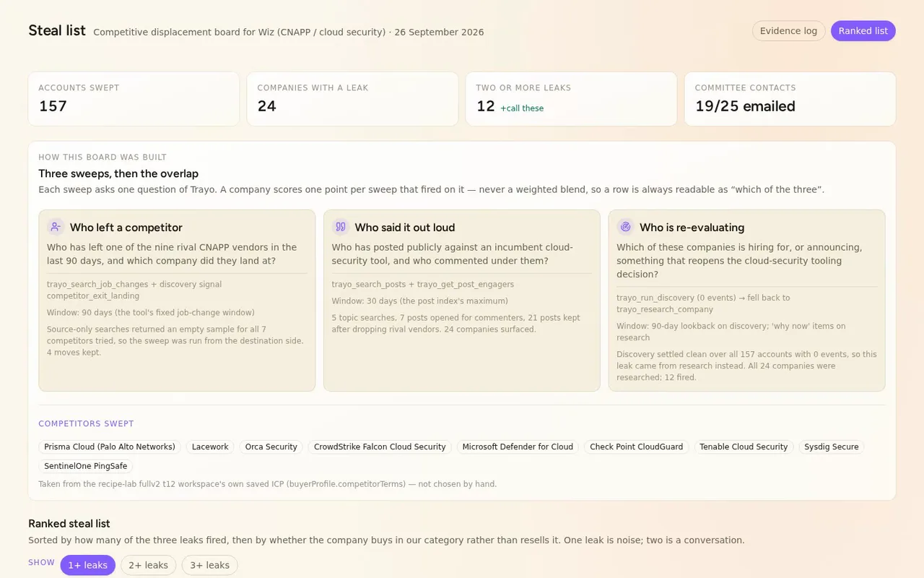Viewport: 924px width, 578px height.
Task: Click the Who left a competitor heading
Action: click(x=126, y=228)
